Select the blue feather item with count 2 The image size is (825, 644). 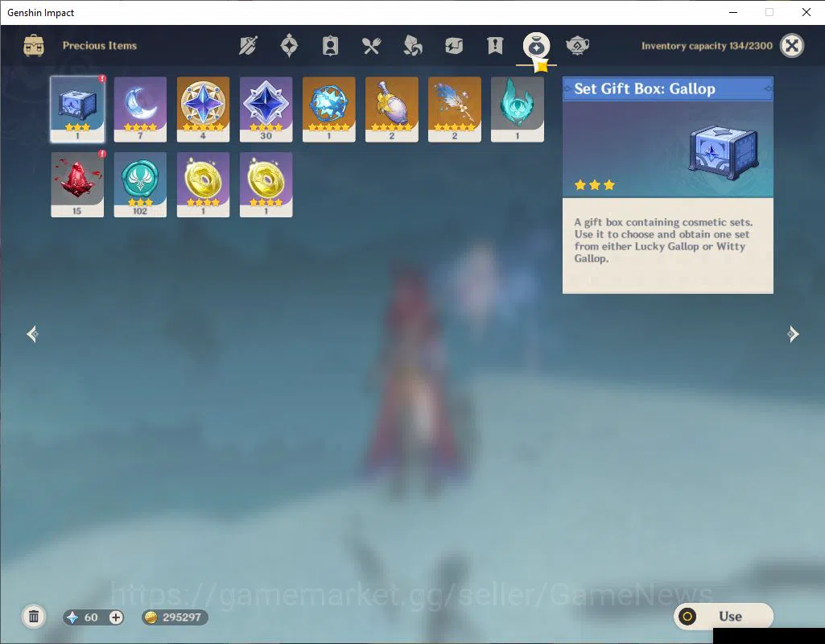(455, 109)
